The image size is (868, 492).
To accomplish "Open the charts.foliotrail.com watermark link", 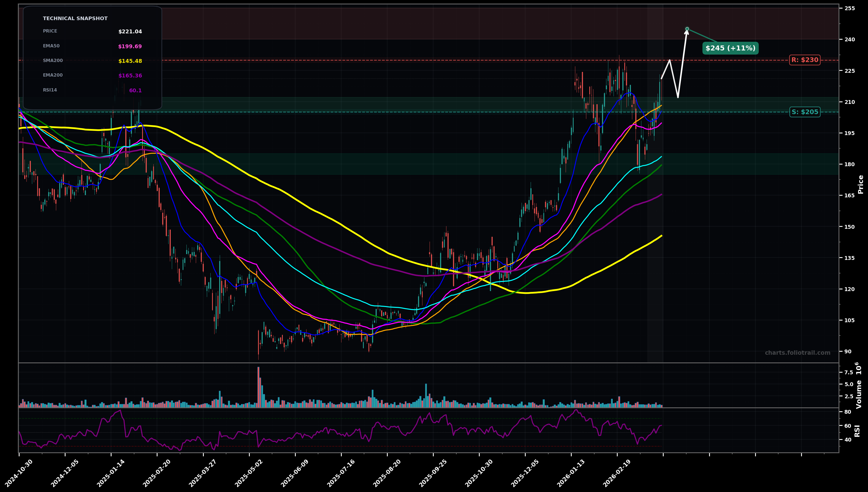I will click(x=798, y=353).
